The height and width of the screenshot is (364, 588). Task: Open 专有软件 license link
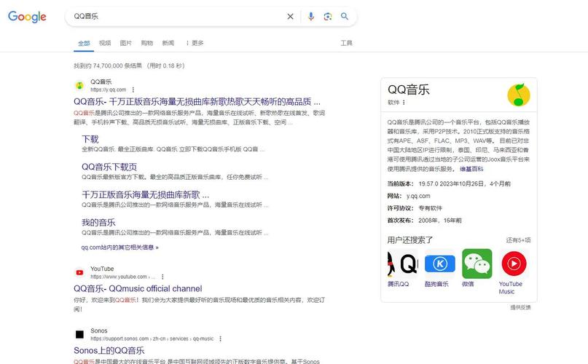[430, 208]
